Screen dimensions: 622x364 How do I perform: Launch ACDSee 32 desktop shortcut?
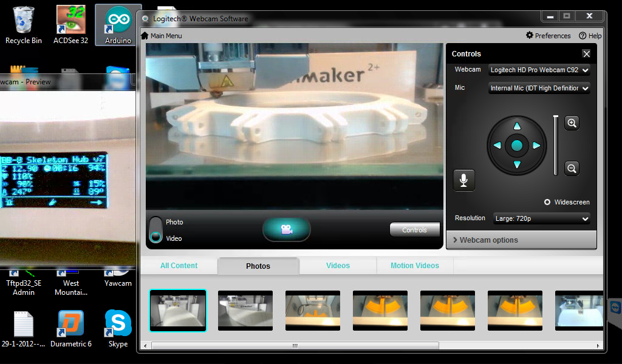tap(70, 24)
